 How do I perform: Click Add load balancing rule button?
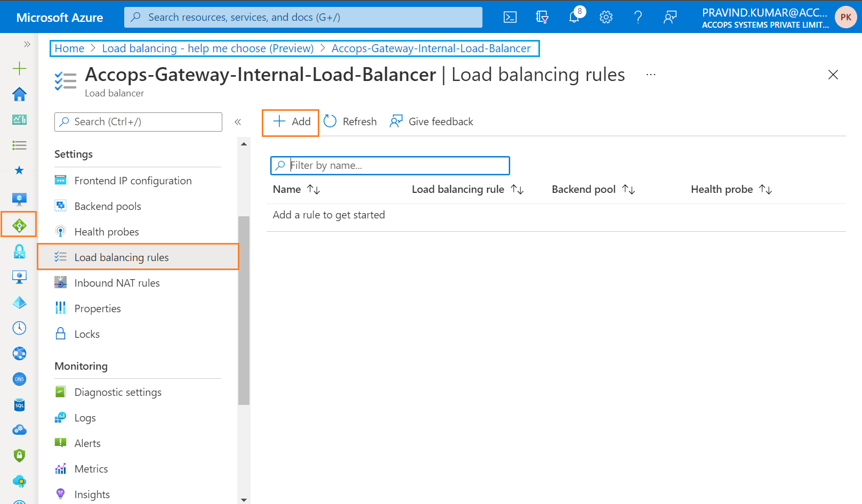coord(291,122)
